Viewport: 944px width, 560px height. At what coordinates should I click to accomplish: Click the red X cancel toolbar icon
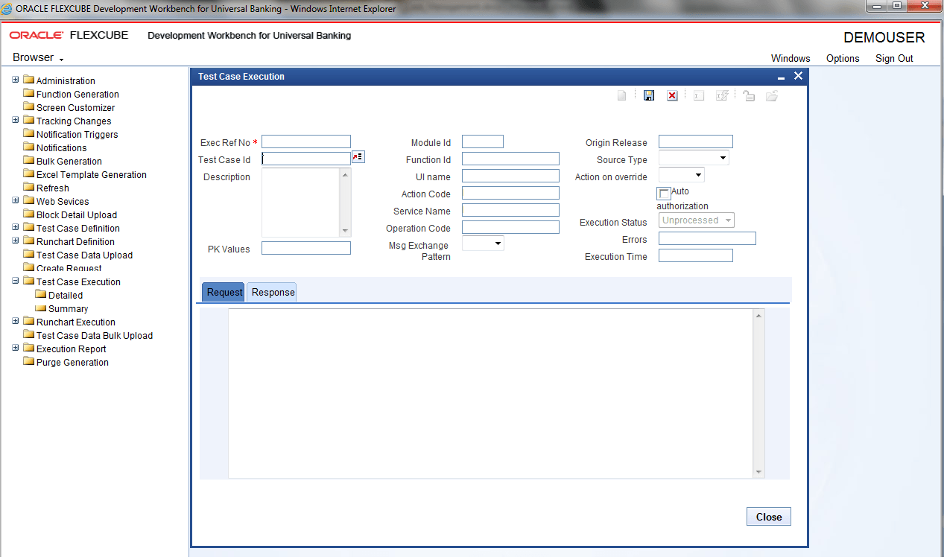tap(672, 96)
